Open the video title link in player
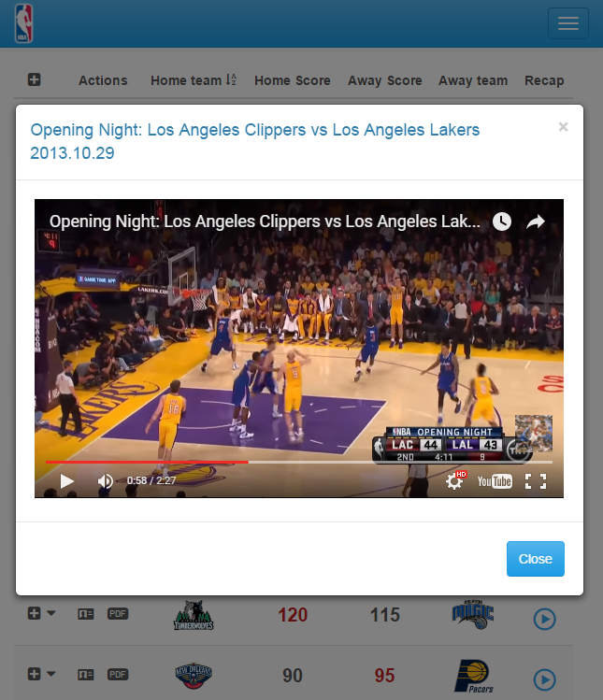 pos(265,221)
